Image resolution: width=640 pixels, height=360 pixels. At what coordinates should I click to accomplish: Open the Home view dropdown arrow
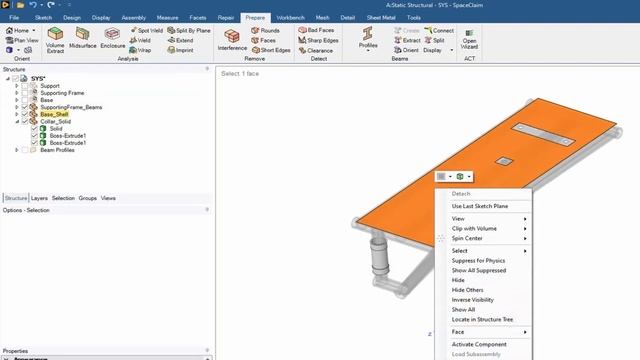(34, 30)
